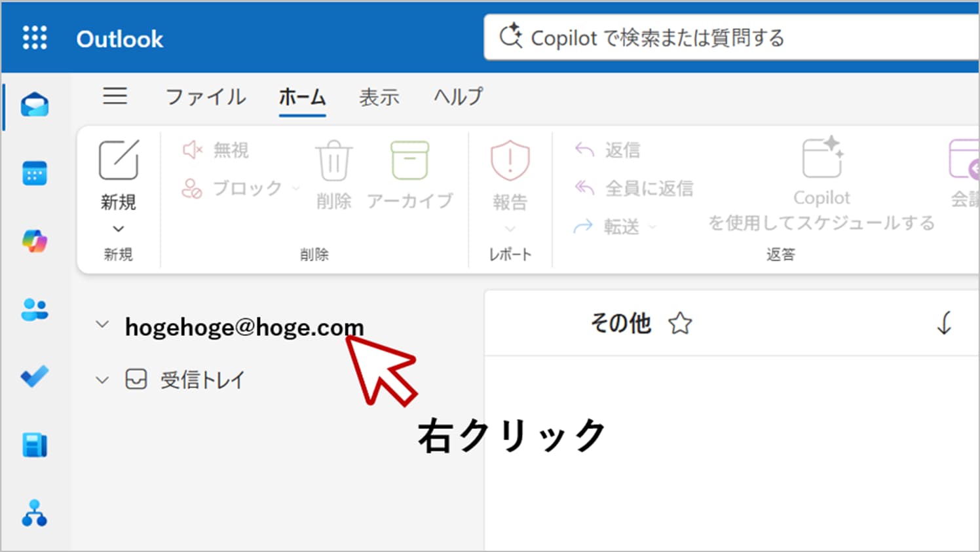
Task: Open the newsletter app icon in sidebar
Action: click(x=35, y=445)
